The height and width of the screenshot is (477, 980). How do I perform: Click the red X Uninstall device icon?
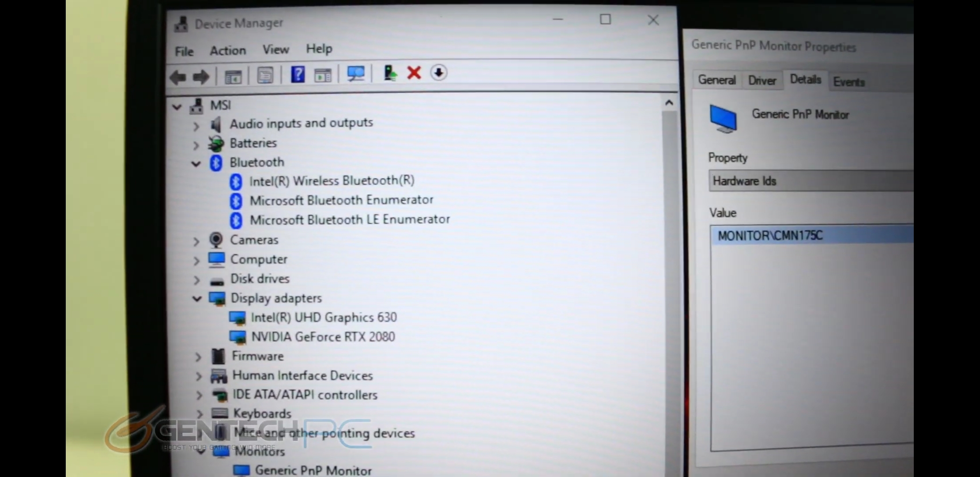pos(414,72)
